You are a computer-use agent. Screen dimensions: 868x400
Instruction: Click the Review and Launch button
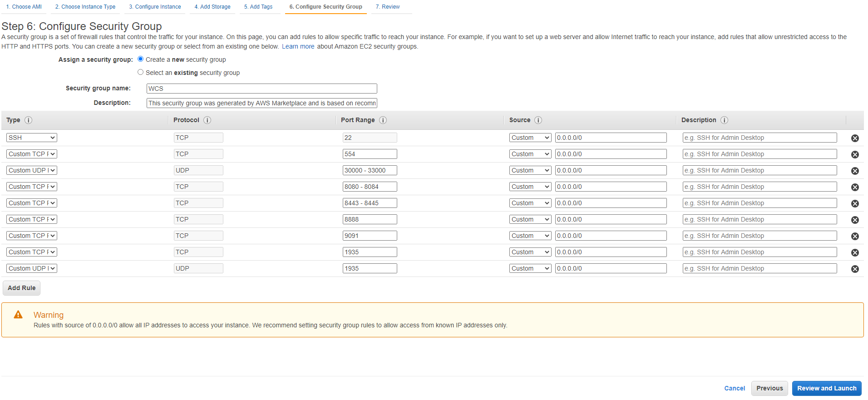coord(826,388)
